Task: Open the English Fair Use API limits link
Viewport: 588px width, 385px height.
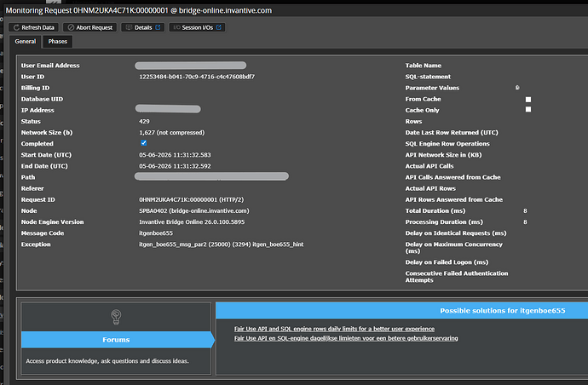Action: pos(334,329)
